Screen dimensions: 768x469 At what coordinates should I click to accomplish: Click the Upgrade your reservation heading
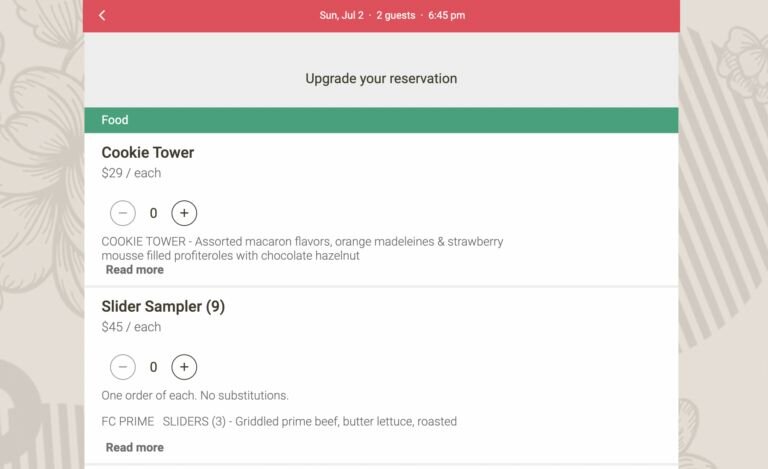[x=381, y=78]
